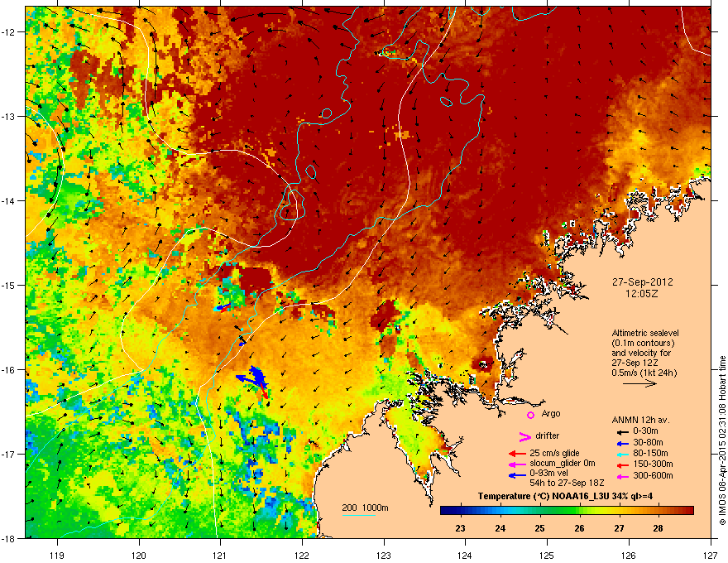The height and width of the screenshot is (563, 728).
Task: Click the longitude label 121
Action: click(x=220, y=555)
